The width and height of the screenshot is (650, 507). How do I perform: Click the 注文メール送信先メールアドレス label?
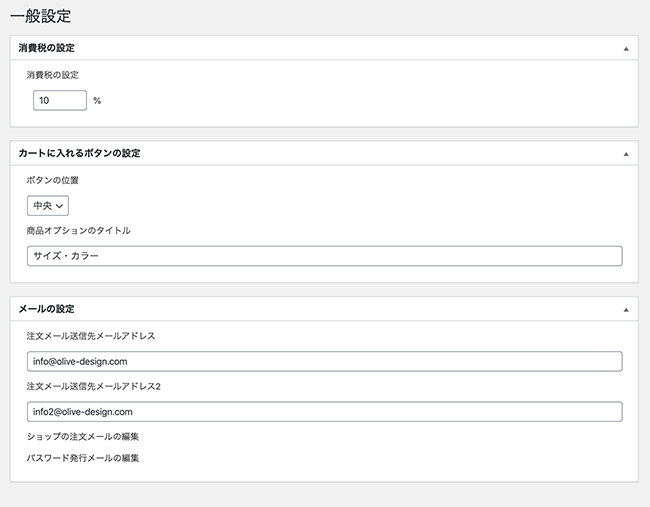[x=91, y=336]
